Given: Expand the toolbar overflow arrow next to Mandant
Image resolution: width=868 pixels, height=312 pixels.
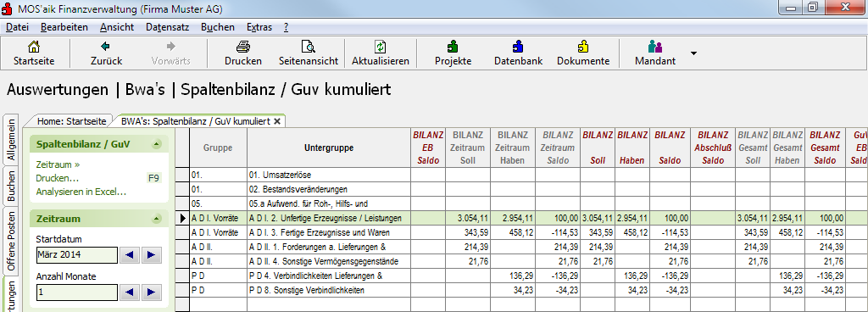Looking at the screenshot, I should click(x=693, y=53).
